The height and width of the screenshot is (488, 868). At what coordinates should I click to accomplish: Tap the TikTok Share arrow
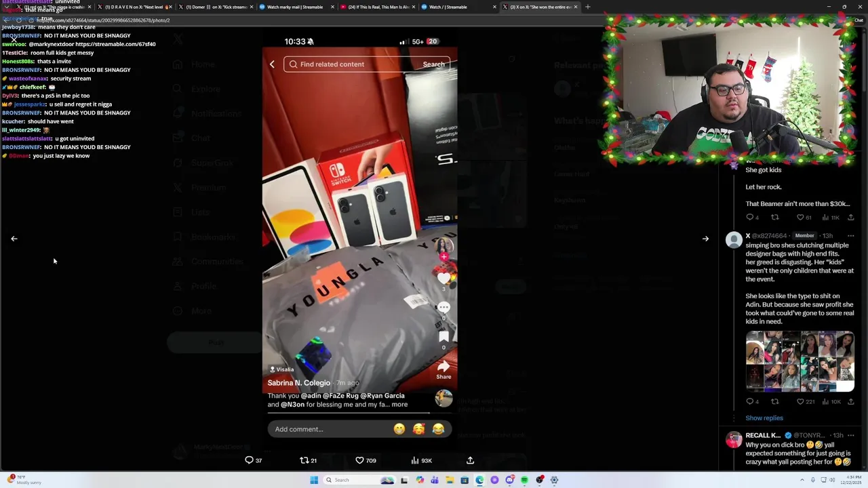coord(443,367)
